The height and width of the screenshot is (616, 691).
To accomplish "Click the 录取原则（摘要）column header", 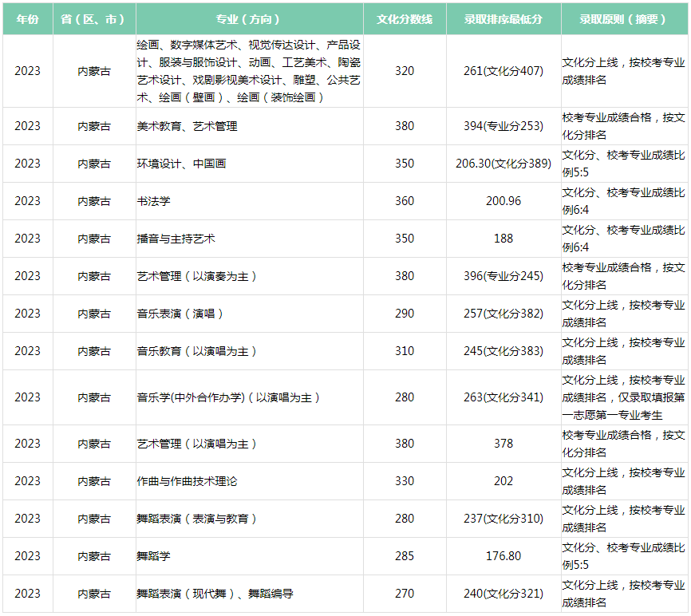I will 623,19.
